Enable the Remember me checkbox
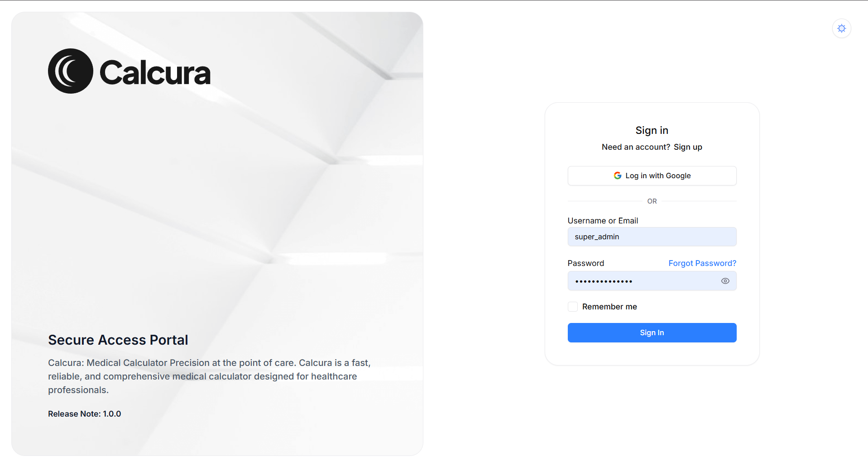868x465 pixels. 573,307
